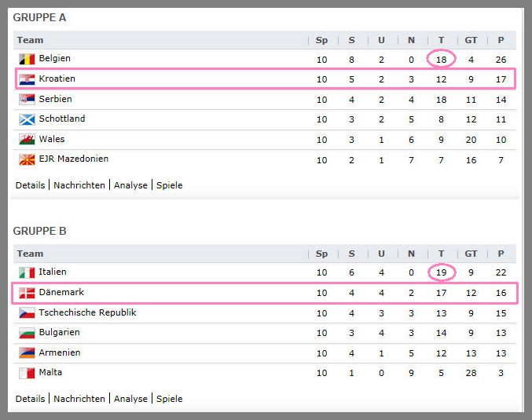The image size is (532, 420).
Task: Click the Kroatien flag icon
Action: click(x=27, y=79)
